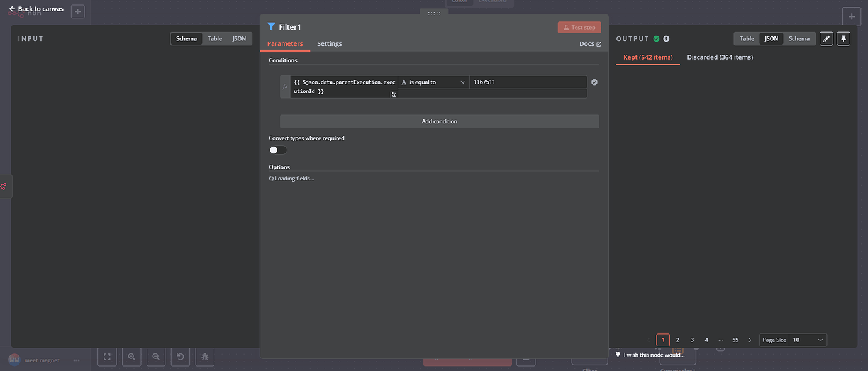Open the expression editor popout icon
The width and height of the screenshot is (868, 371).
point(394,94)
